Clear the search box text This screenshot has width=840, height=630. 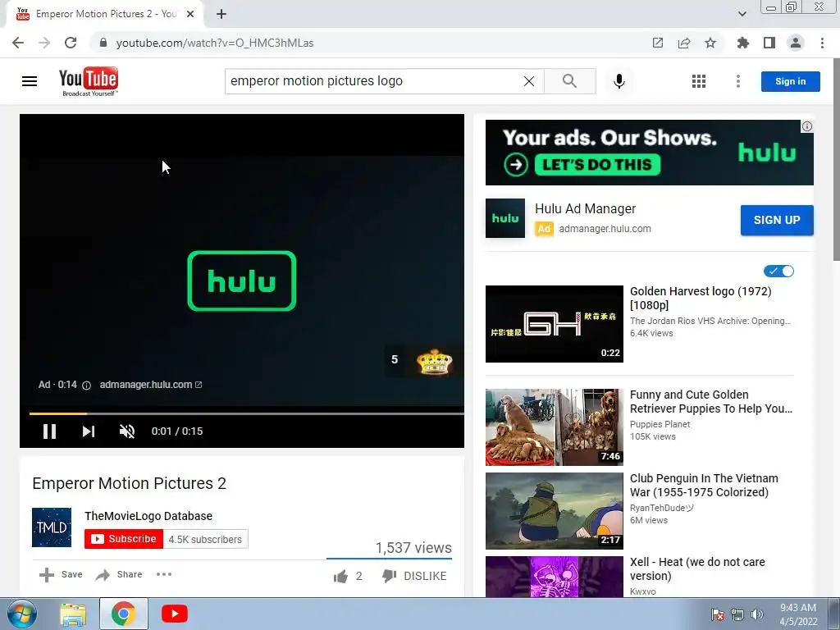[529, 81]
